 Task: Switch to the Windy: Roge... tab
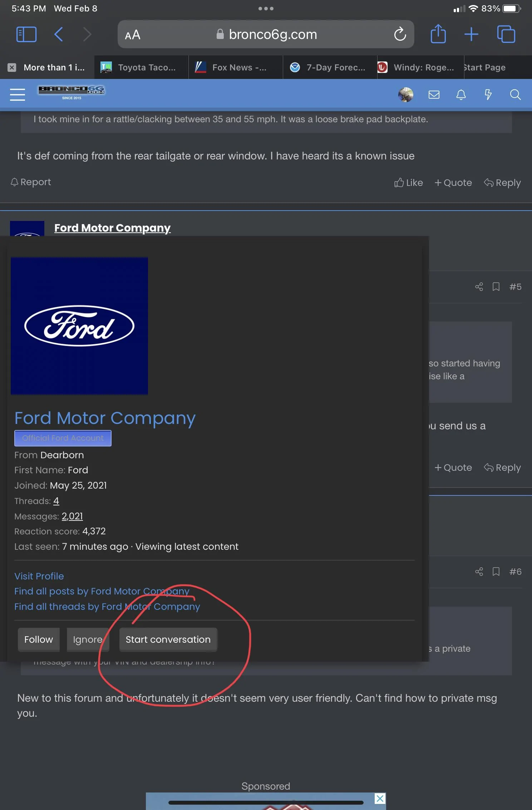[x=420, y=67]
